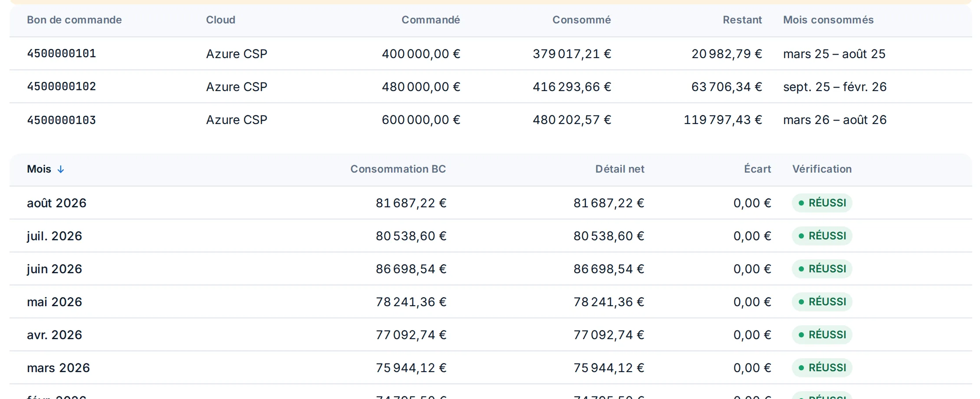The width and height of the screenshot is (980, 399).
Task: Click the Vérification column header
Action: click(x=822, y=169)
